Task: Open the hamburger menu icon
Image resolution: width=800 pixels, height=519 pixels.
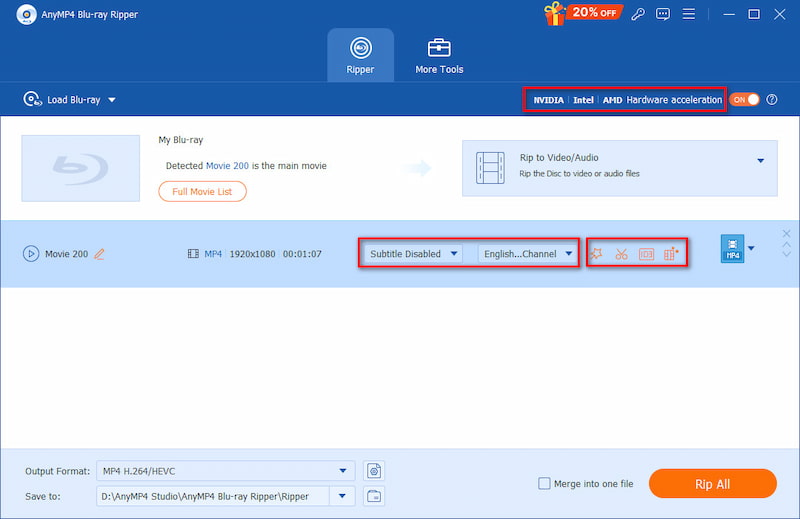Action: (x=689, y=14)
